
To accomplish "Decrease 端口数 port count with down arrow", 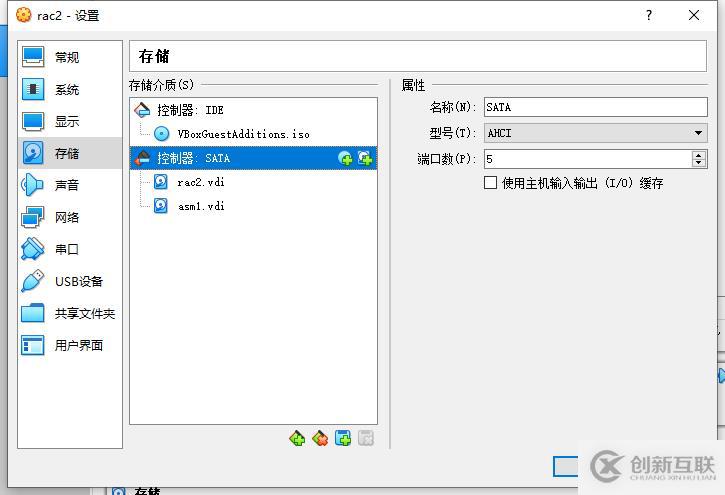I will point(699,163).
